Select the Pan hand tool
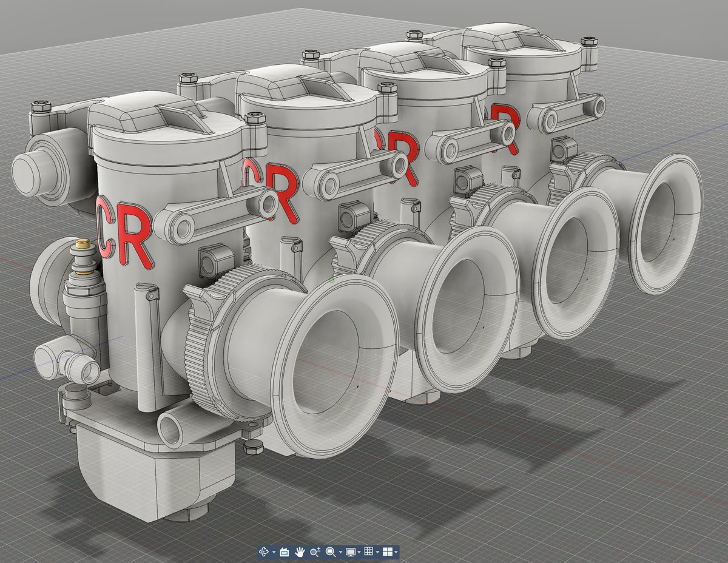Viewport: 728px width, 563px height. [x=300, y=552]
